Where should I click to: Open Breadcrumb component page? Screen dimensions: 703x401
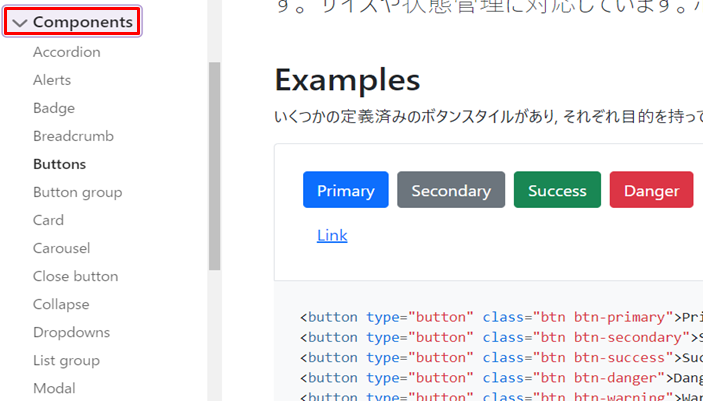73,136
